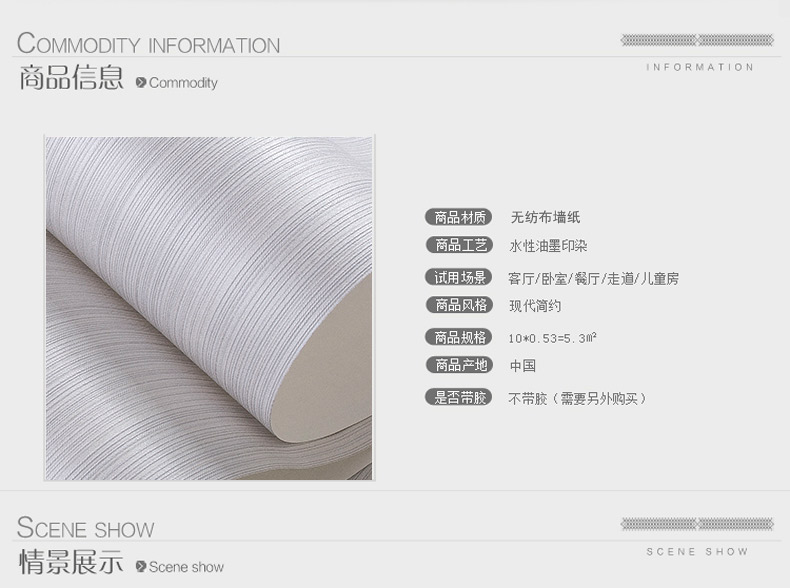
Task: Click the Commodity Information heading
Action: point(149,43)
